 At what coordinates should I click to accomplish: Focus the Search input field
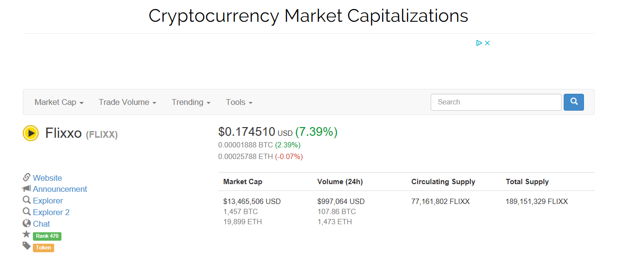coord(496,102)
